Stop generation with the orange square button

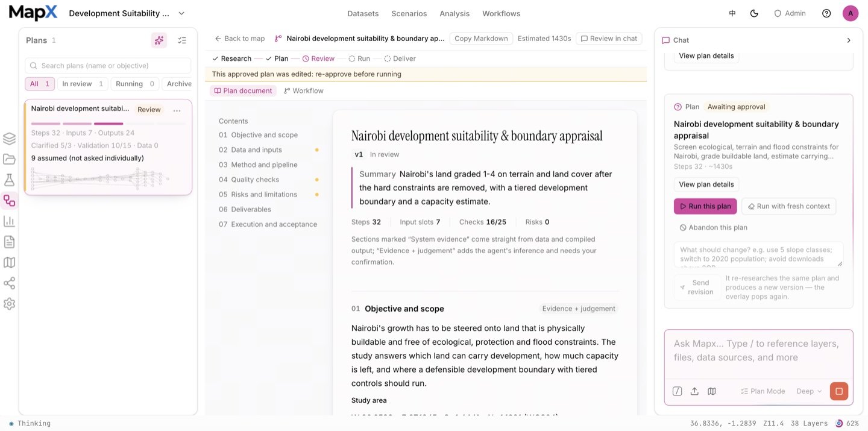838,391
